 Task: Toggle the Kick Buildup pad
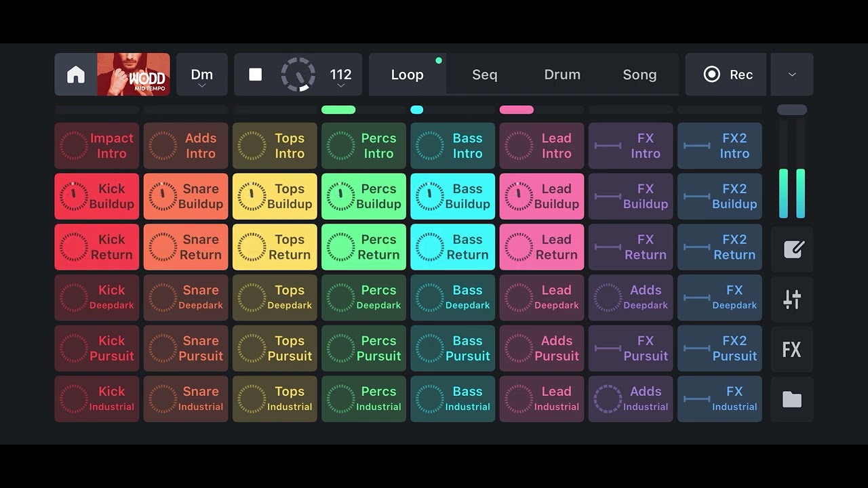(97, 197)
